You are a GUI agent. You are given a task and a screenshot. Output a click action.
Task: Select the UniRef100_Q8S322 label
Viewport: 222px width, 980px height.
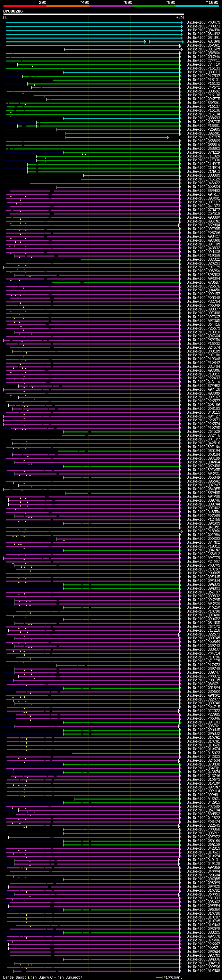(203, 259)
